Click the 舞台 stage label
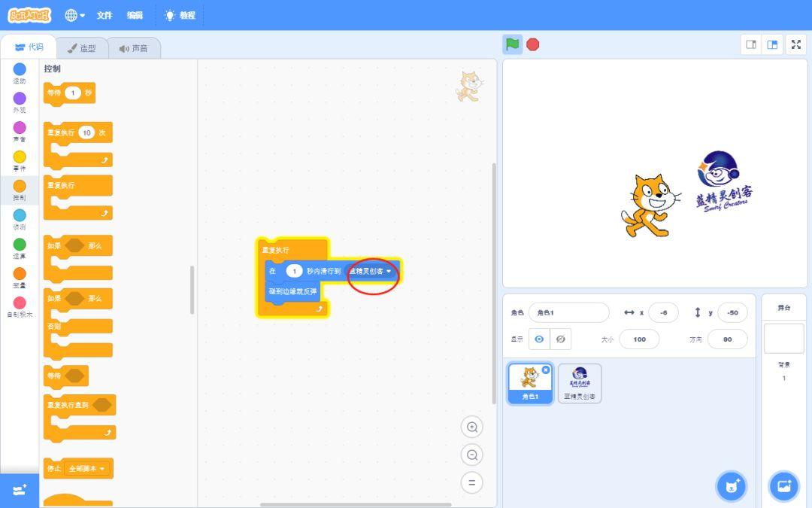Screen dimensions: 812x508 click(784, 307)
